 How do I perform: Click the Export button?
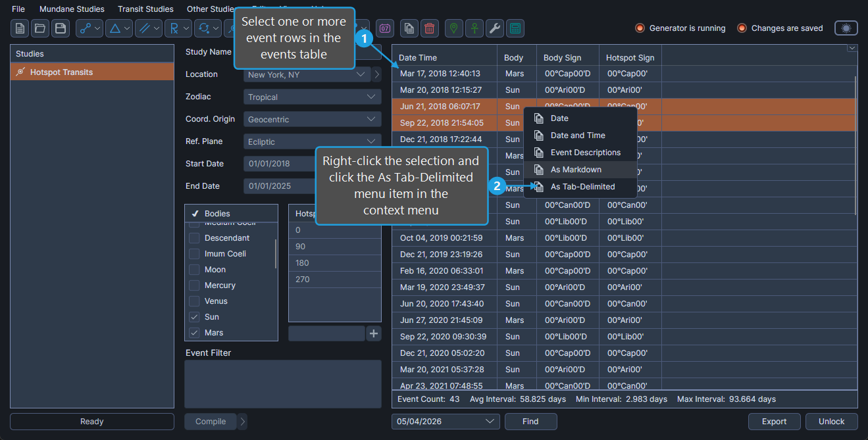[x=774, y=422]
